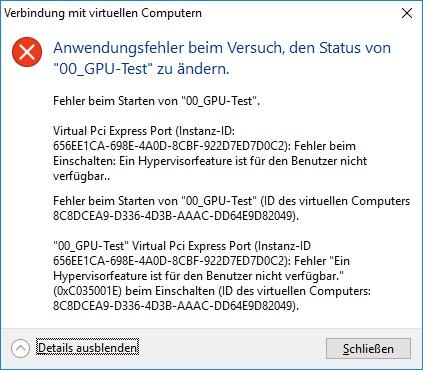Click the '"00_GPU-Test" Virtual Pci Express Port' line
Viewport: 423px width, 370px height.
pos(182,246)
